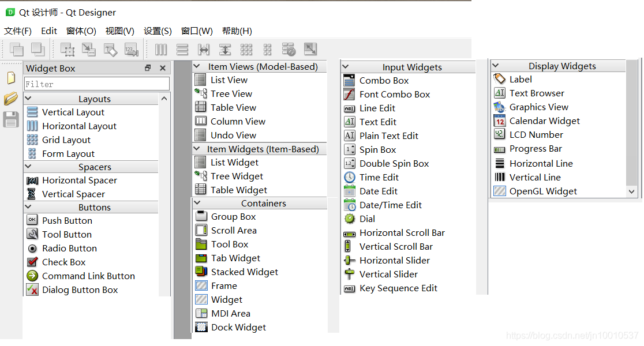The height and width of the screenshot is (346, 644).
Task: Click the Adjust Size toolbar icon
Action: tap(310, 50)
